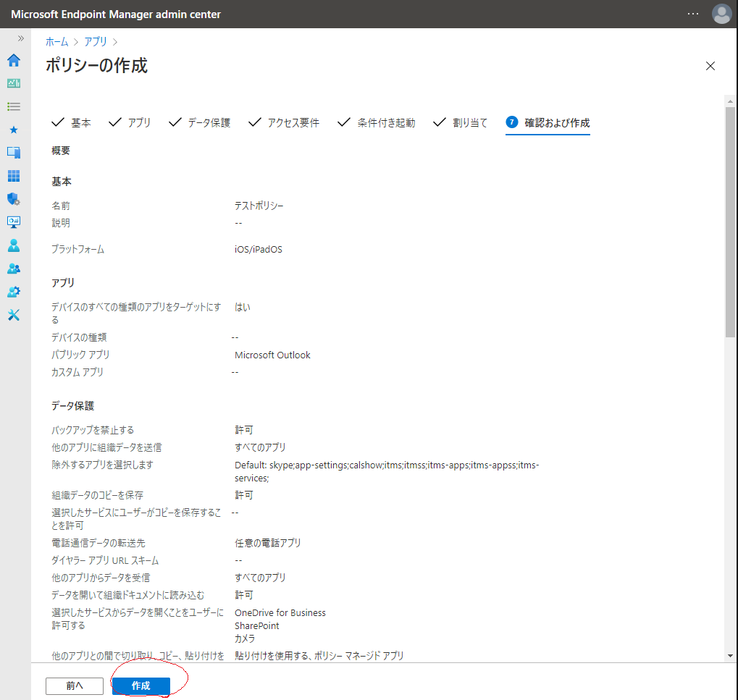Click the データ保護 section heading
The image size is (738, 700).
(73, 405)
